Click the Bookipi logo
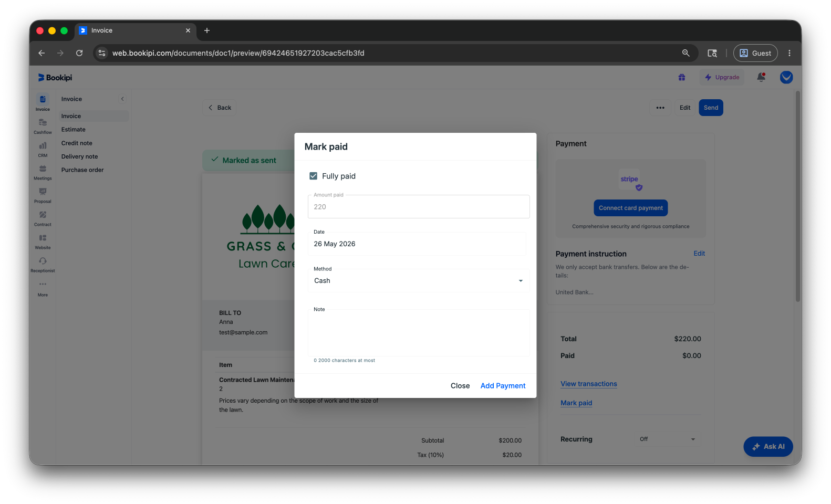This screenshot has width=831, height=504. point(55,78)
